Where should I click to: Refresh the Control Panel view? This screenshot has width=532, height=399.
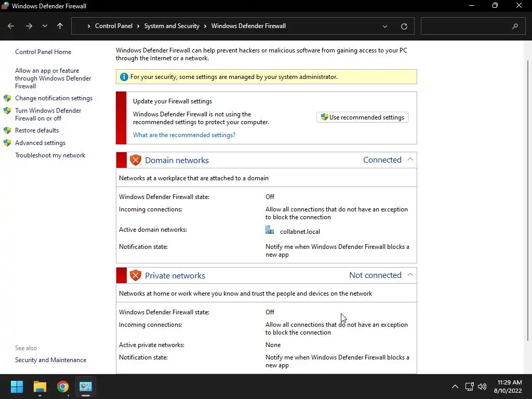404,26
